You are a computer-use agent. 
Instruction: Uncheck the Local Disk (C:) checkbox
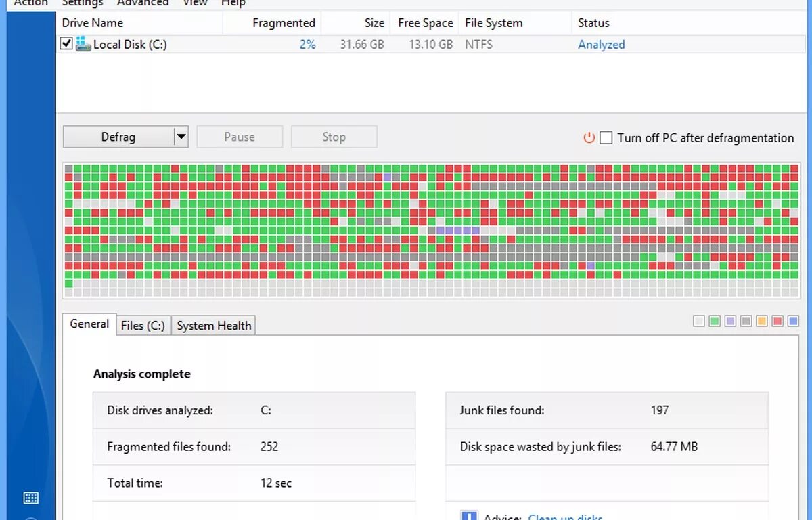66,44
